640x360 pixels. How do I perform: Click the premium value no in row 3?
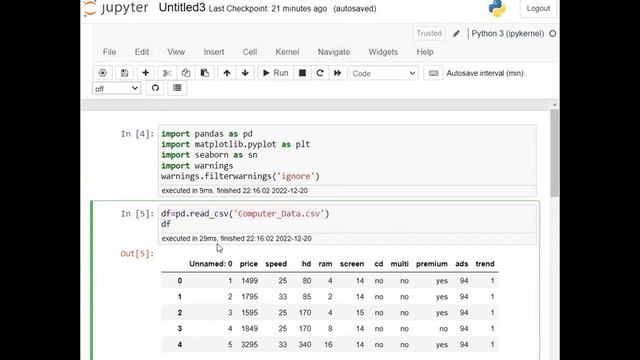click(x=443, y=329)
